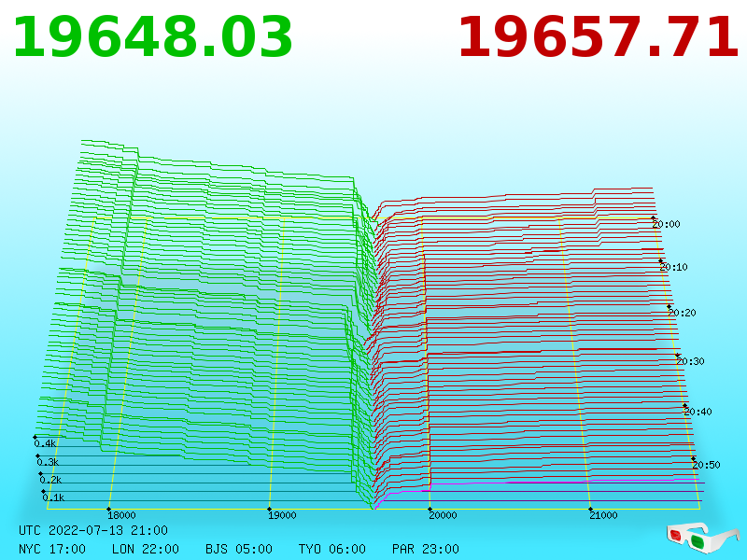747x560 pixels.
Task: Click the NYC 17:00 time label
Action: [52, 549]
